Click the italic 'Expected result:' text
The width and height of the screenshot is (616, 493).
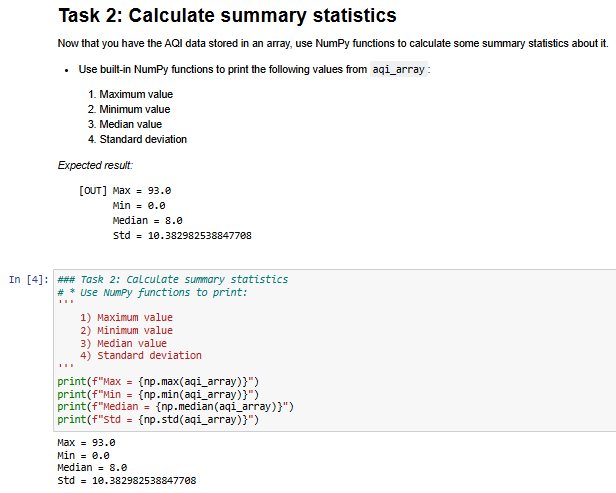click(95, 165)
